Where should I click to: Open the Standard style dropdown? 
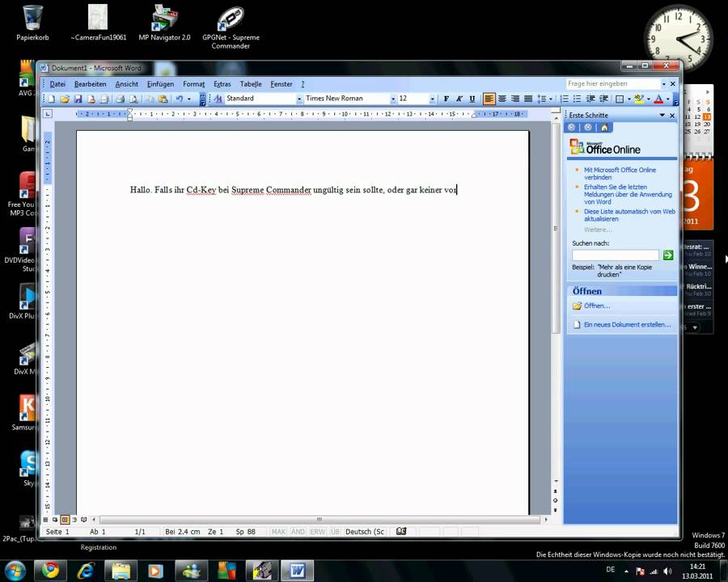tap(299, 99)
